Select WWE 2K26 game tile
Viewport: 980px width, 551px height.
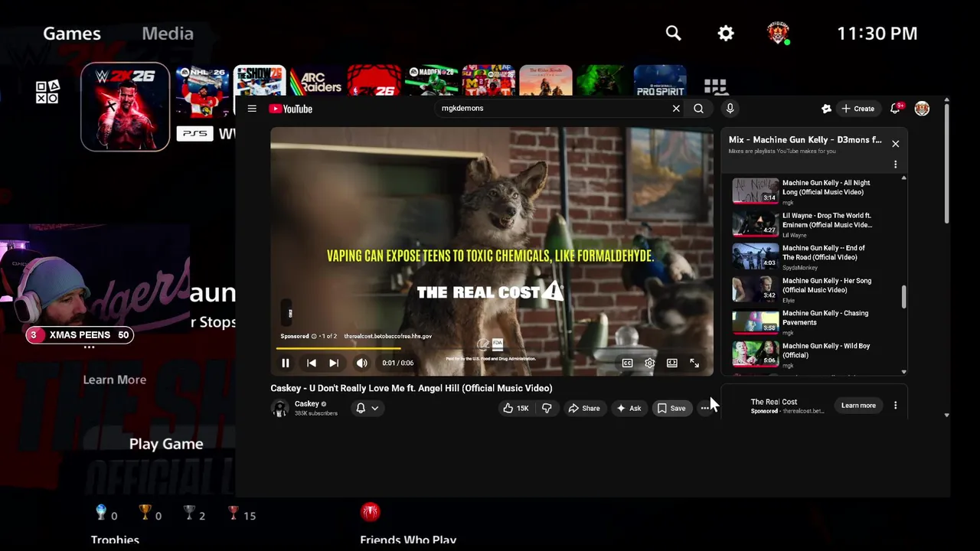tap(126, 106)
